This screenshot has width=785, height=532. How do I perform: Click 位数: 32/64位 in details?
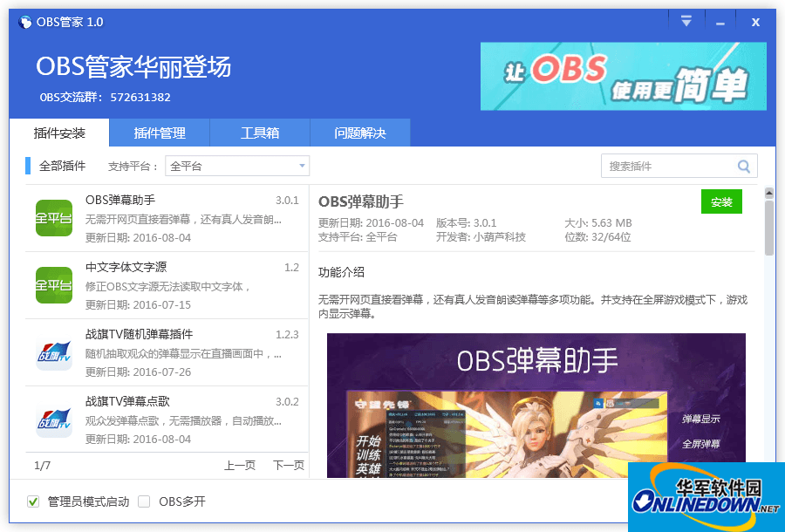point(597,236)
